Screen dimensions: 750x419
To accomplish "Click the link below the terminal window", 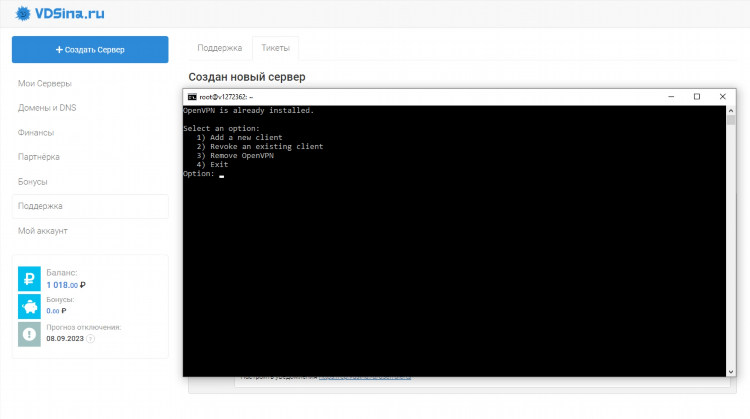I will tap(364, 377).
